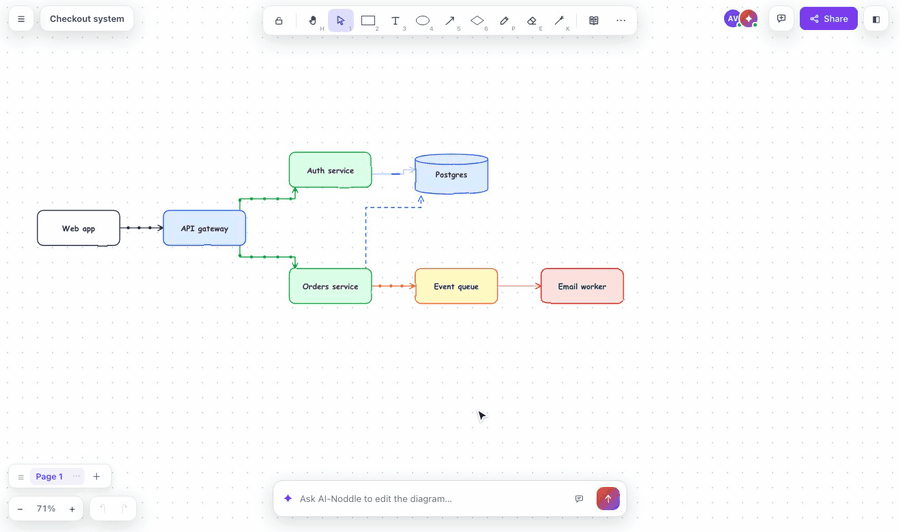Reset zoom via 71% label
900x532 pixels.
coord(46,508)
